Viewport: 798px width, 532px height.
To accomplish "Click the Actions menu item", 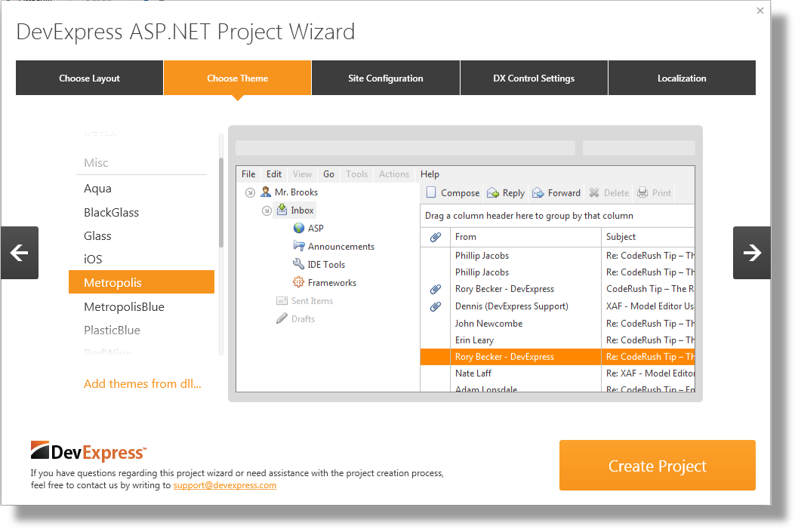I will click(394, 174).
